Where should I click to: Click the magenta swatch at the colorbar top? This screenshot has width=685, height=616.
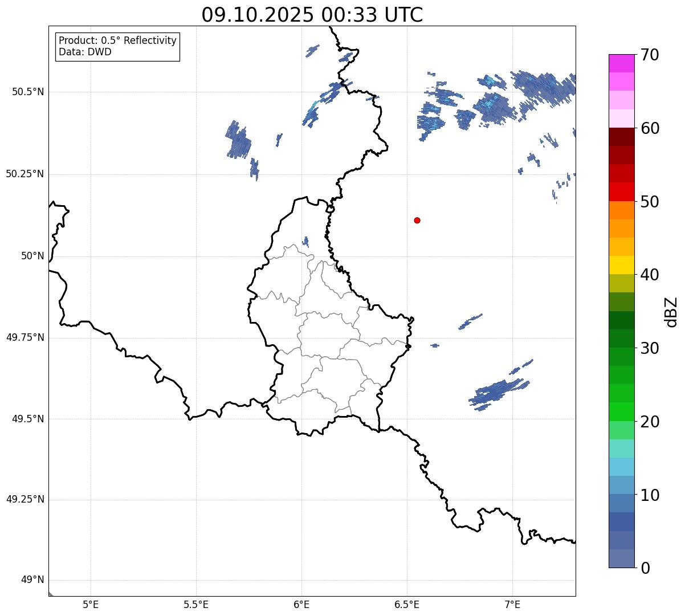tap(621, 63)
